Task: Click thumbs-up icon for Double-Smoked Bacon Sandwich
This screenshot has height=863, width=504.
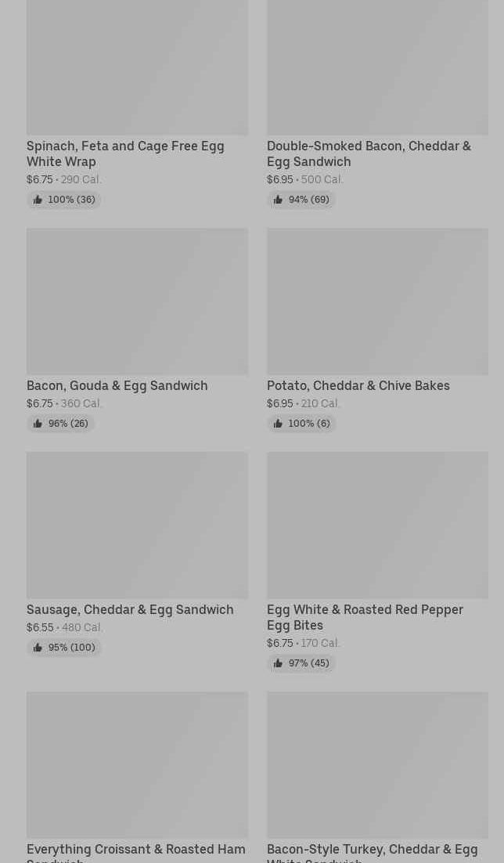Action: point(278,200)
